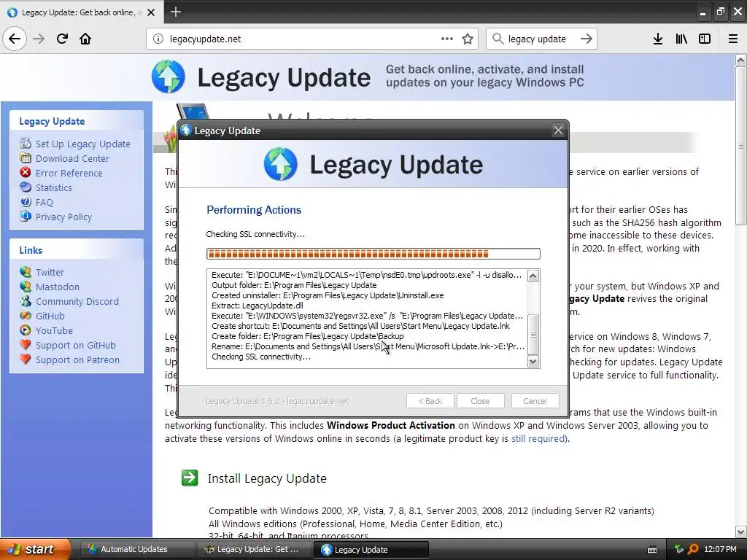The image size is (747, 560).
Task: Open Statistics sidebar link
Action: point(54,187)
